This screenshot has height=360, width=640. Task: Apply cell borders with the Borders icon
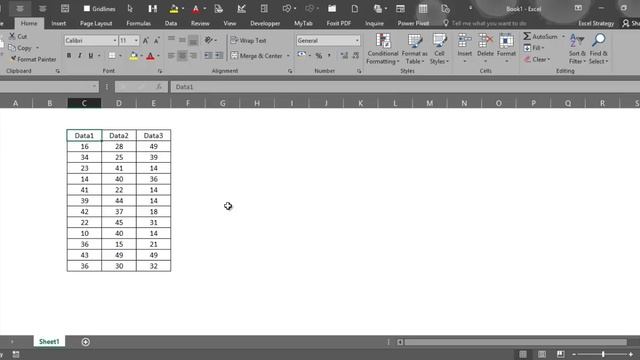tap(112, 56)
